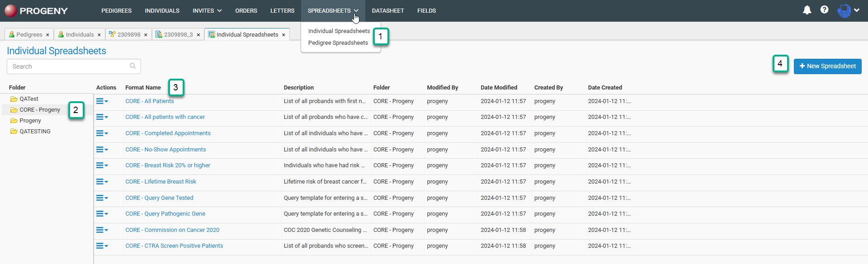Viewport: 868px width, 264px height.
Task: Open CORE - Query Gene Tested link
Action: 159,198
